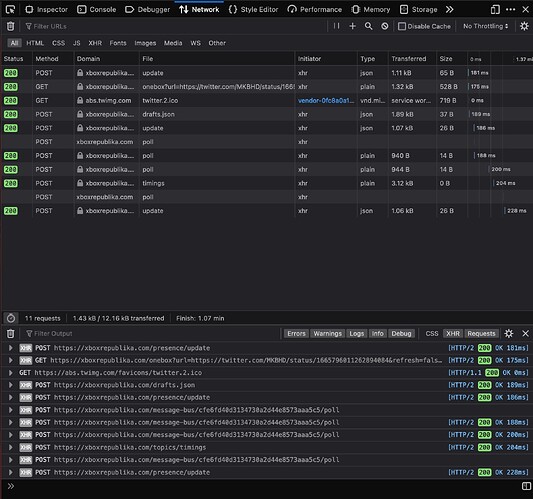This screenshot has height=499, width=533.
Task: Filter requests by Media
Action: [173, 43]
